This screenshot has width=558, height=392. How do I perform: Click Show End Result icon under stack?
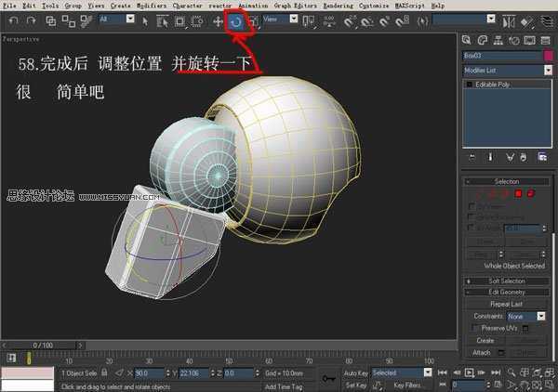coord(490,157)
